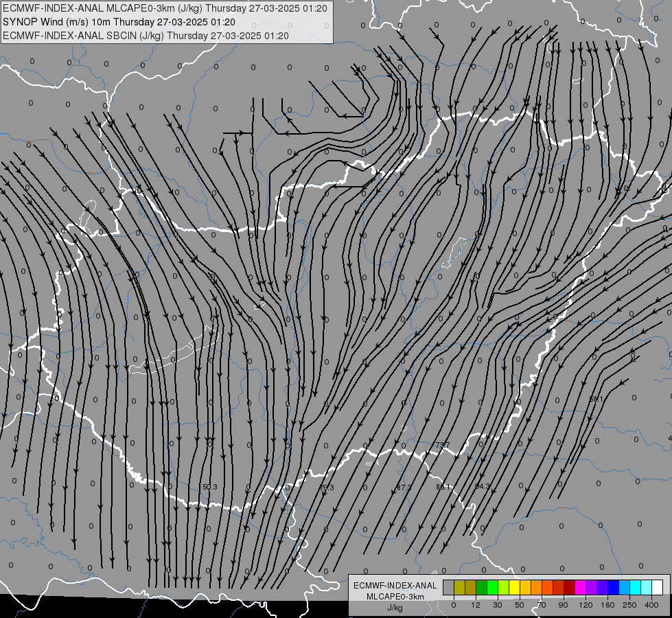The width and height of the screenshot is (672, 618).
Task: Click the legend tick label 12
Action: pos(476,605)
